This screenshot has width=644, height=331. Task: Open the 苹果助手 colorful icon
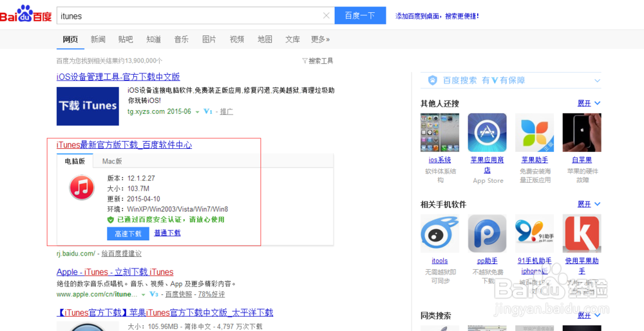(535, 133)
